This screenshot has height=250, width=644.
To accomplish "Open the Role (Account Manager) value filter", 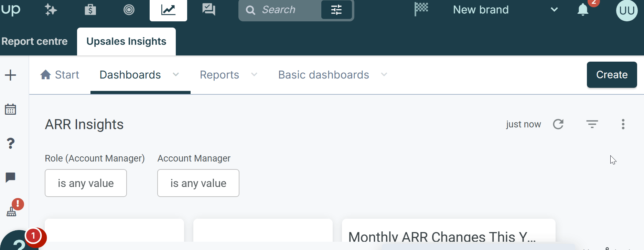I will [86, 183].
